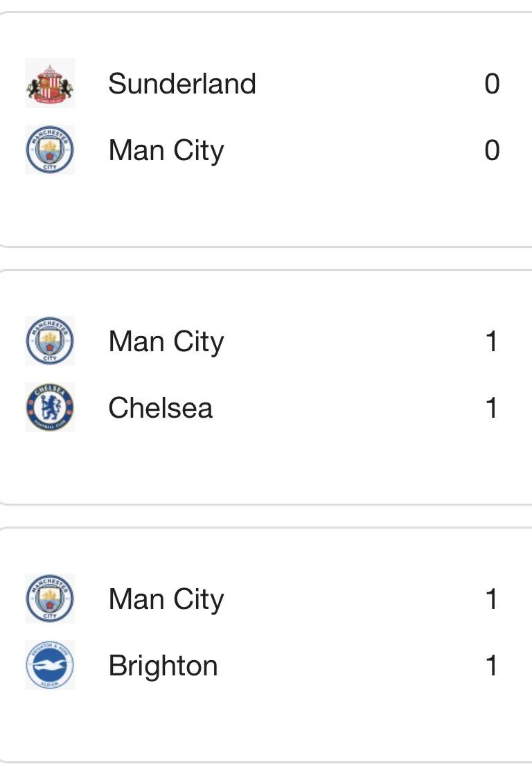532x771 pixels.
Task: Click Brighton's score of 1
Action: [x=492, y=666]
